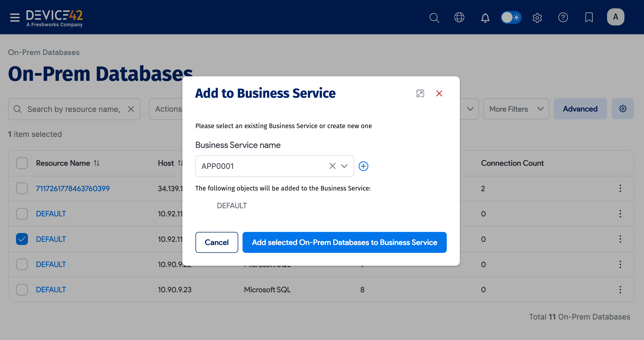Open the Business Service name dropdown
Image resolution: width=644 pixels, height=340 pixels.
click(x=344, y=166)
